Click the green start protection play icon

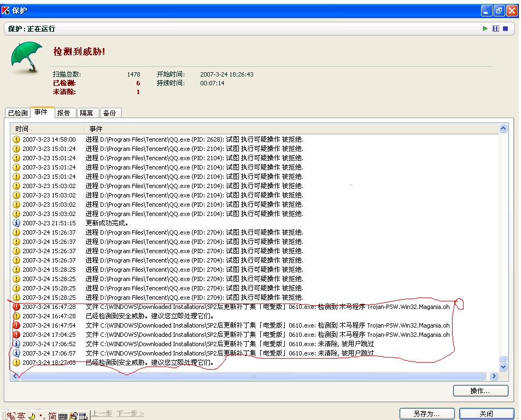tap(485, 28)
